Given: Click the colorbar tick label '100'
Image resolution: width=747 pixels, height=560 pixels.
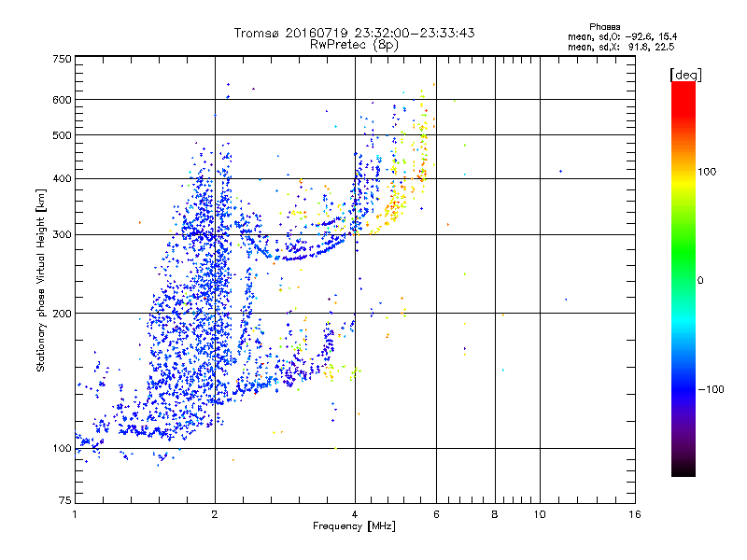Looking at the screenshot, I should point(707,172).
